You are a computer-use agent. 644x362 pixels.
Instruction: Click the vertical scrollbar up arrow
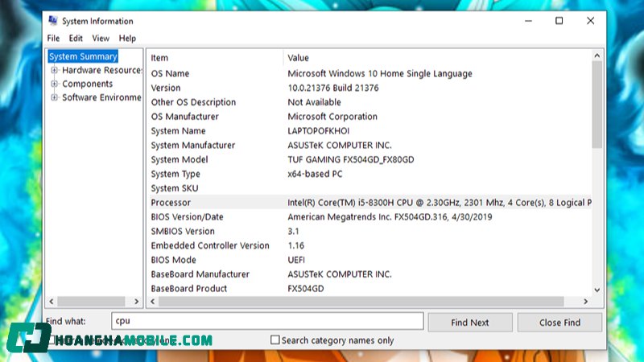point(597,56)
